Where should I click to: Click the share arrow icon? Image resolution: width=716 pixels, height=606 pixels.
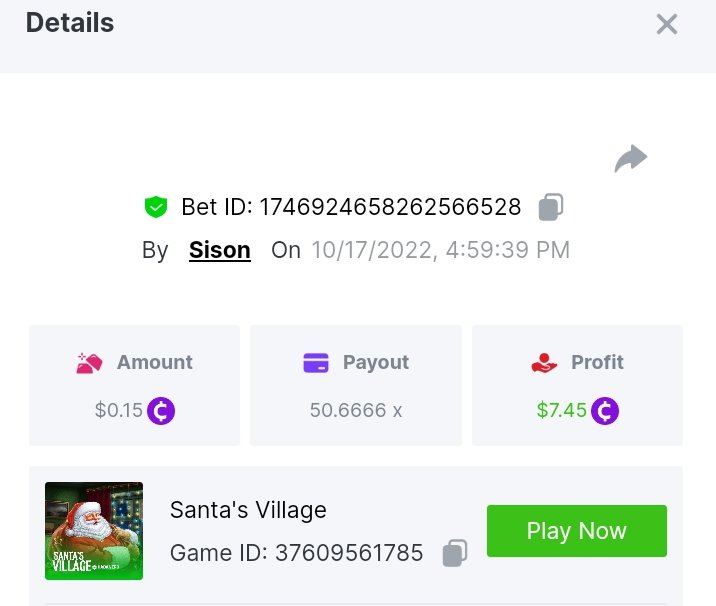coord(630,158)
